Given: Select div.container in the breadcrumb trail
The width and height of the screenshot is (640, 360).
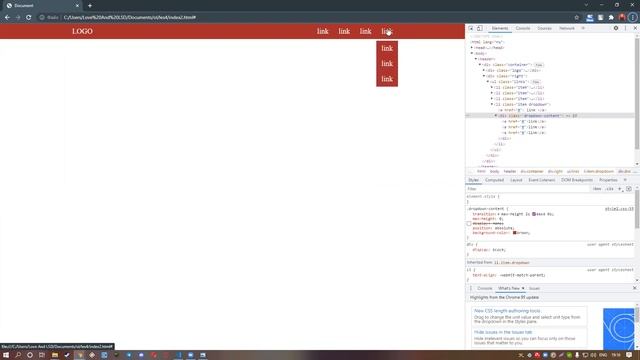Looking at the screenshot, I should [532, 171].
